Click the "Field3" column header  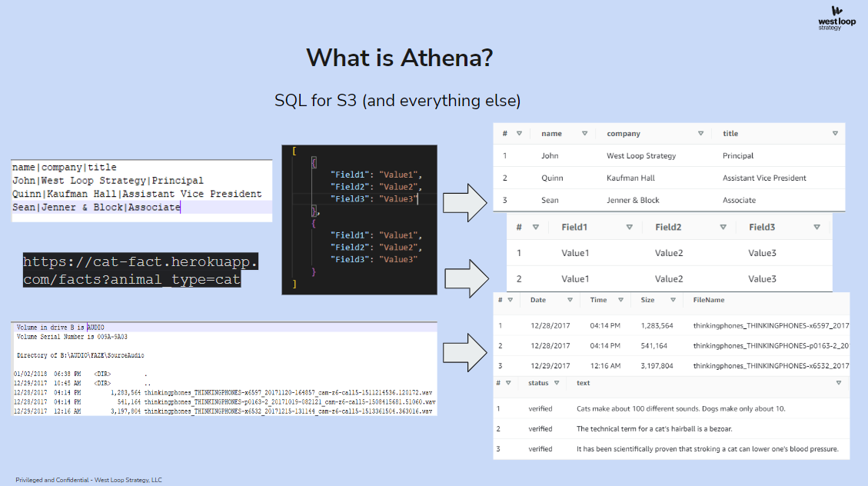762,227
